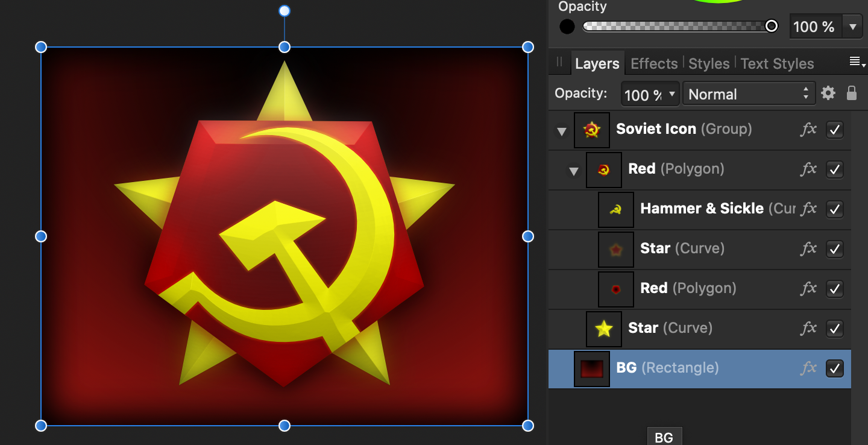Switch to the Effects tab
This screenshot has width=868, height=445.
pyautogui.click(x=654, y=63)
